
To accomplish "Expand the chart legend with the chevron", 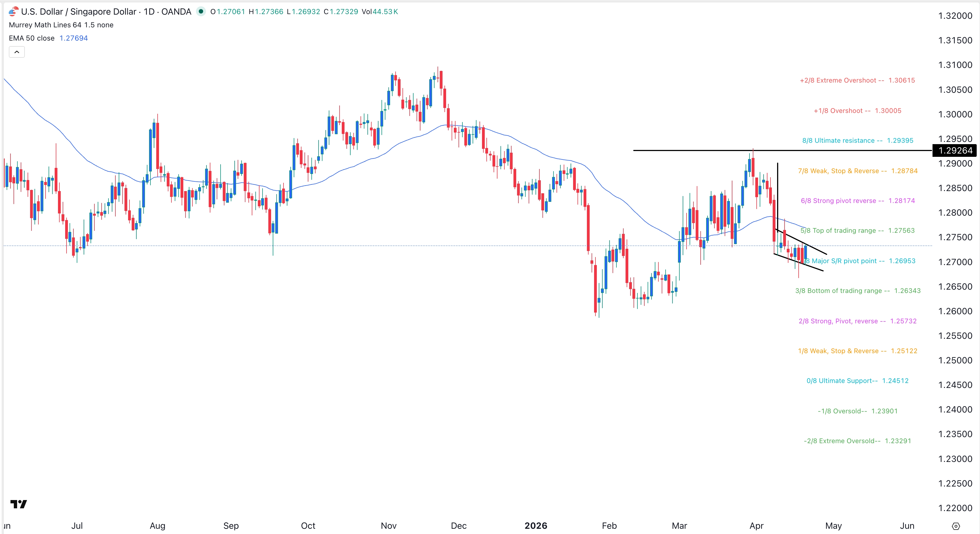I will (x=17, y=52).
